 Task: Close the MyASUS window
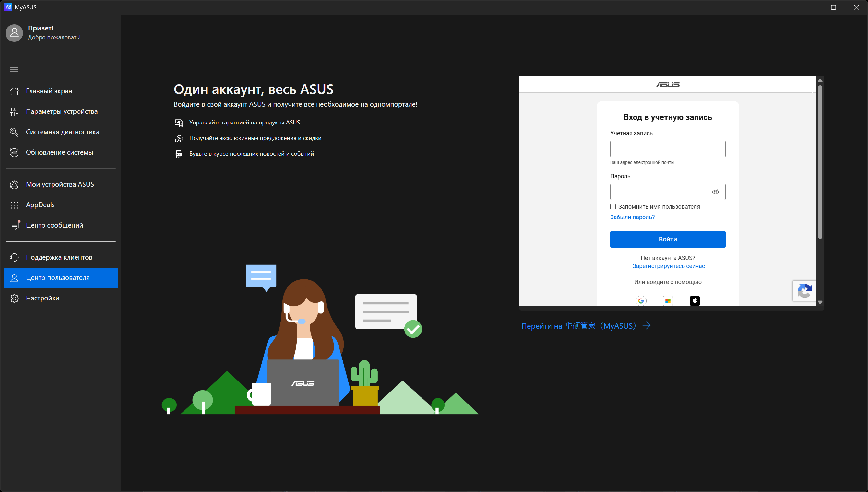[857, 7]
